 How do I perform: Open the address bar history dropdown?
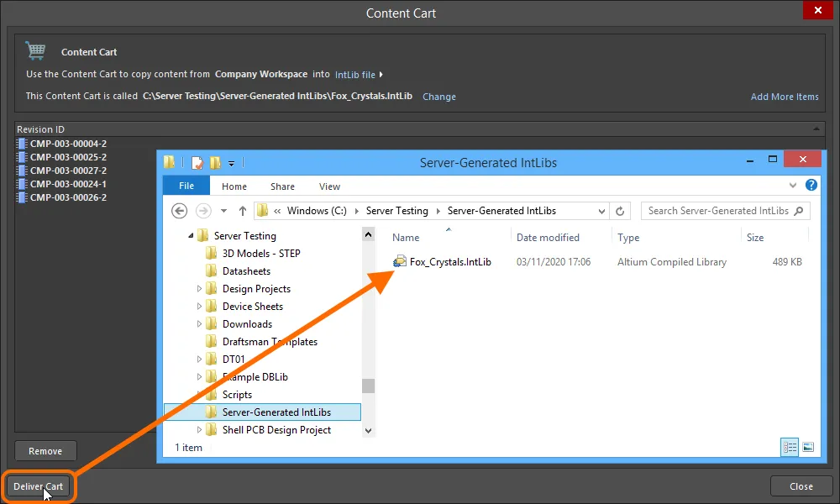coord(601,211)
